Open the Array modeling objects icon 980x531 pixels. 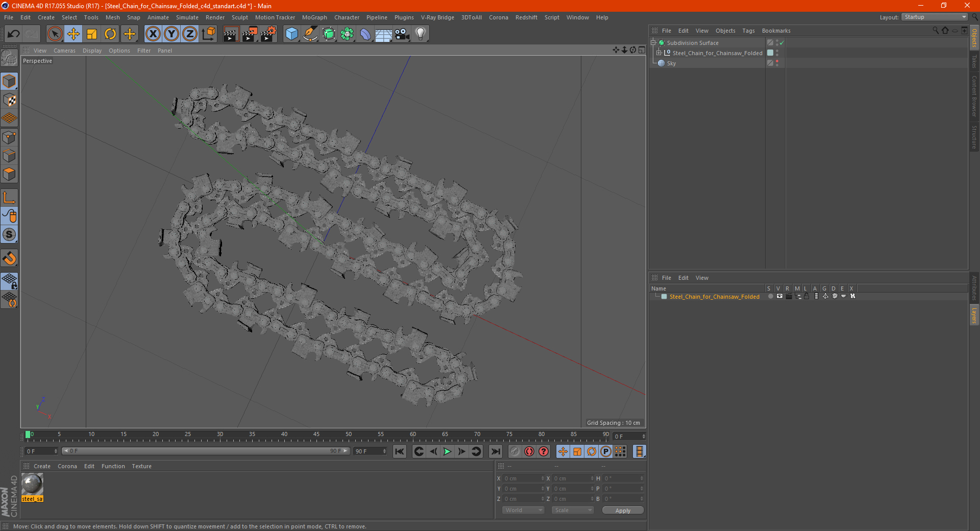[x=347, y=34]
